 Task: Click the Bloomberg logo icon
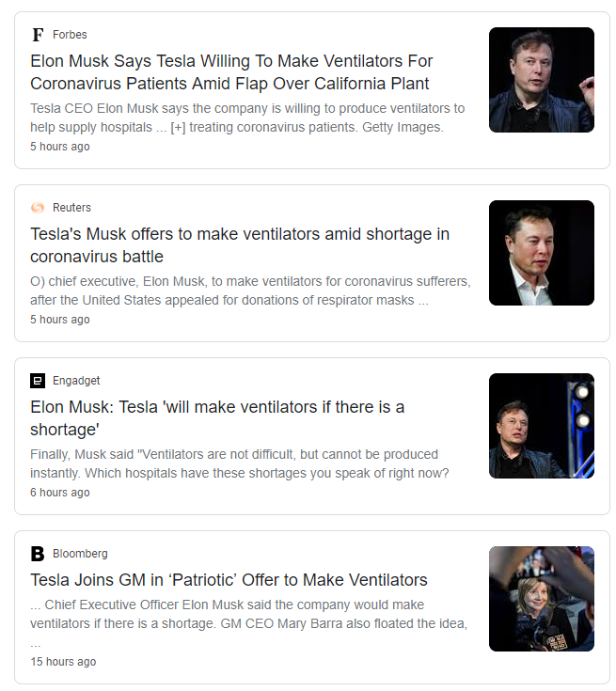click(38, 554)
